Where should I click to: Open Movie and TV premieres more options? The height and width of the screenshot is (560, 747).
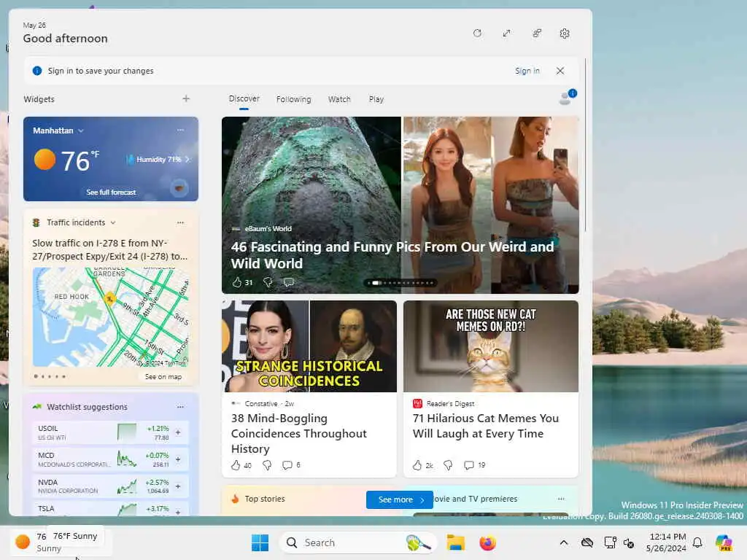coord(561,499)
